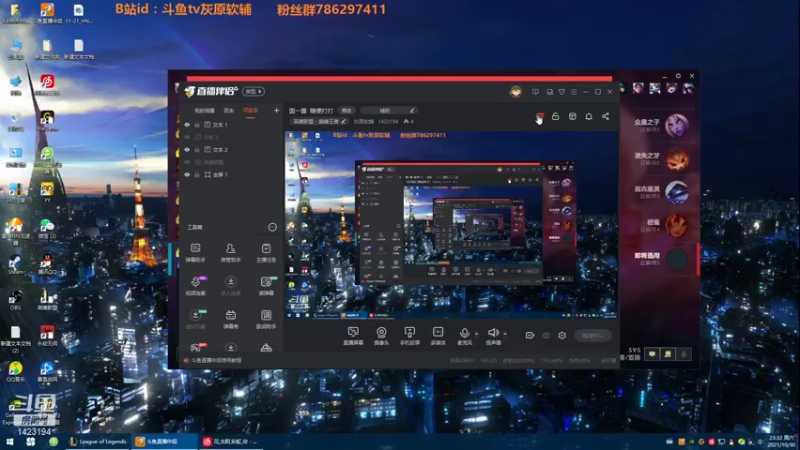
Task: Expand the microphone options arrow
Action: coord(477,334)
